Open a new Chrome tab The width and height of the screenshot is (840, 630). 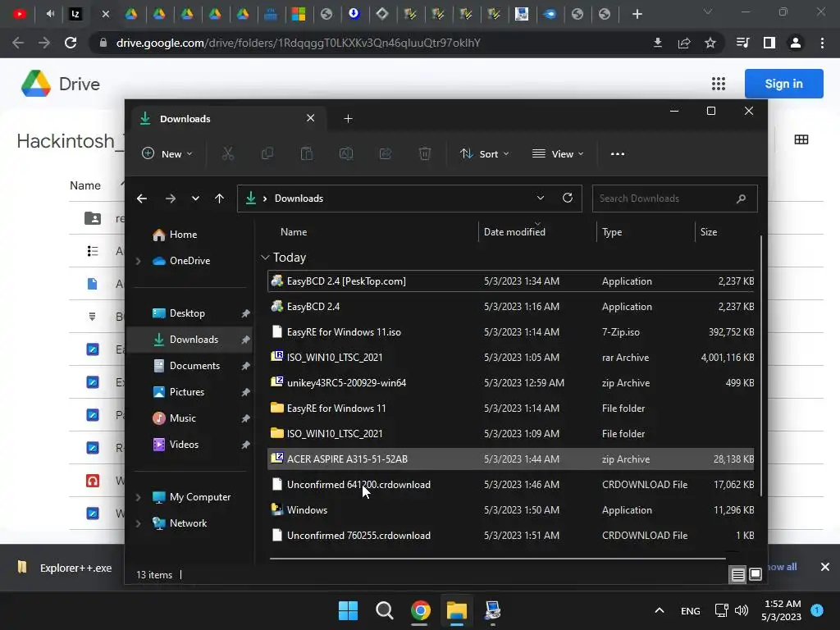point(637,14)
